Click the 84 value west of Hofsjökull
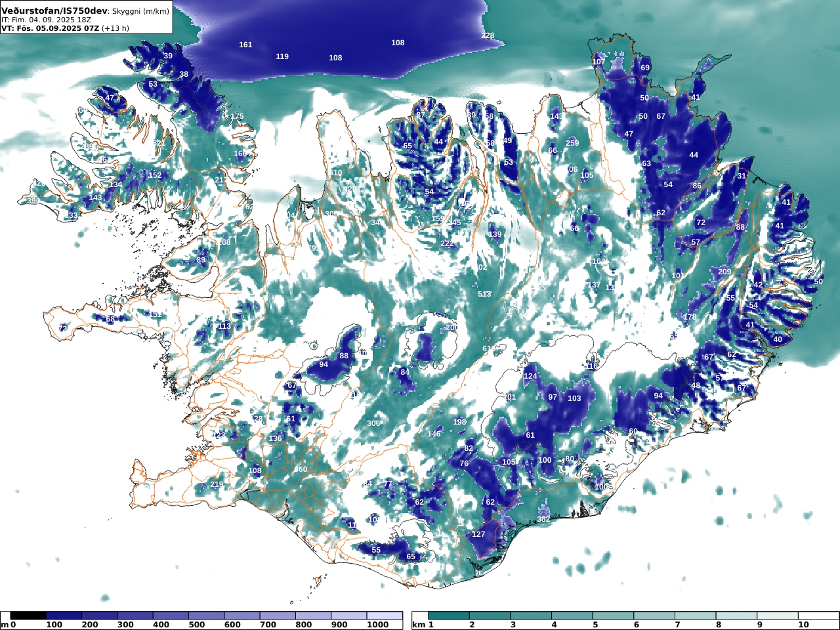 [x=405, y=372]
